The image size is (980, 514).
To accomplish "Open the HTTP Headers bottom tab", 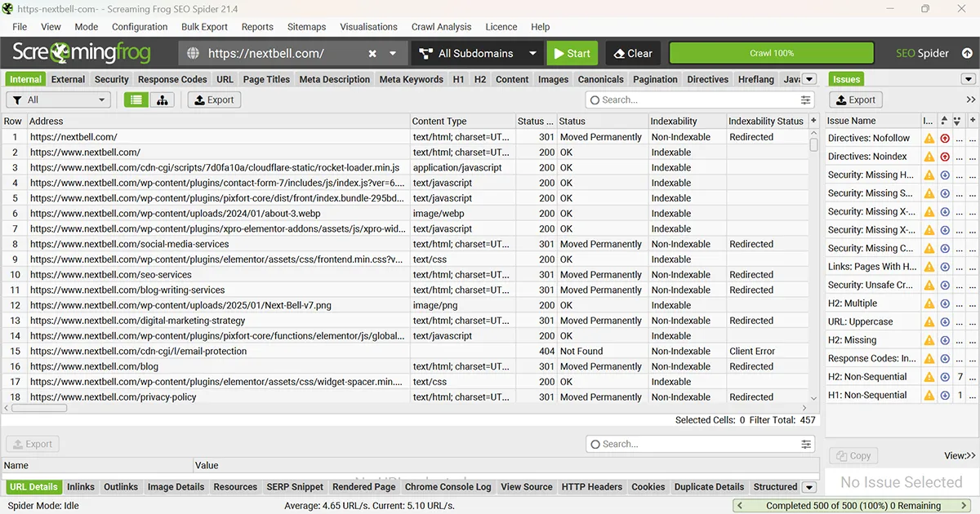I will (x=592, y=487).
